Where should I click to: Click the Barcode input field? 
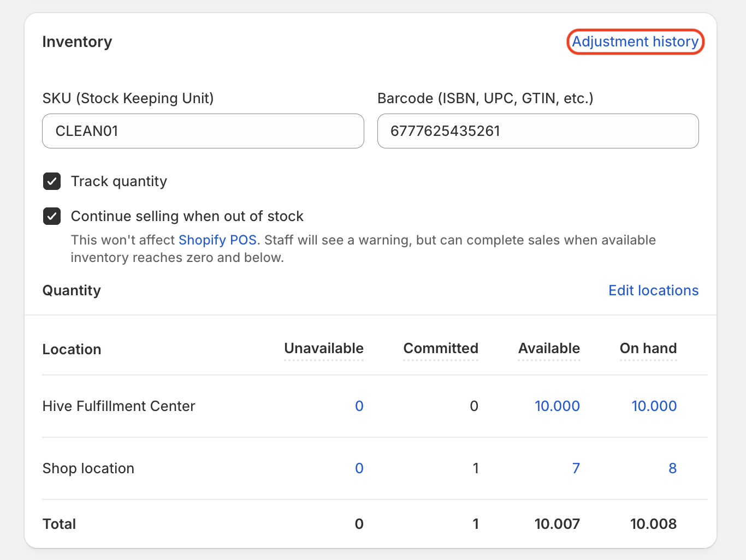(x=537, y=131)
